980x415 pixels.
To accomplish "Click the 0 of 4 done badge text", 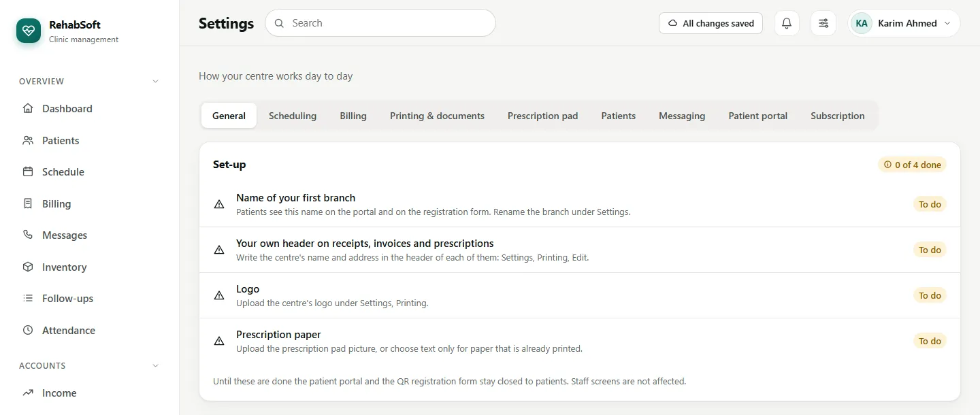I will [918, 165].
